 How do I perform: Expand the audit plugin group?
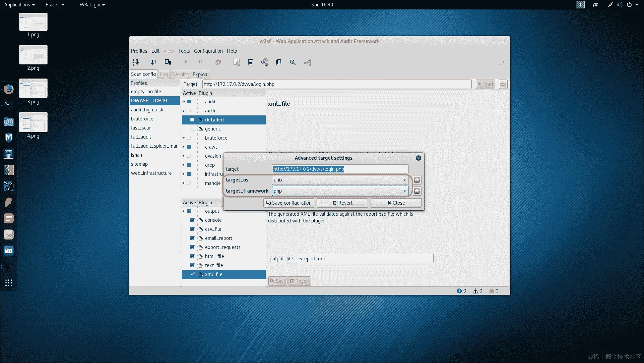(184, 102)
